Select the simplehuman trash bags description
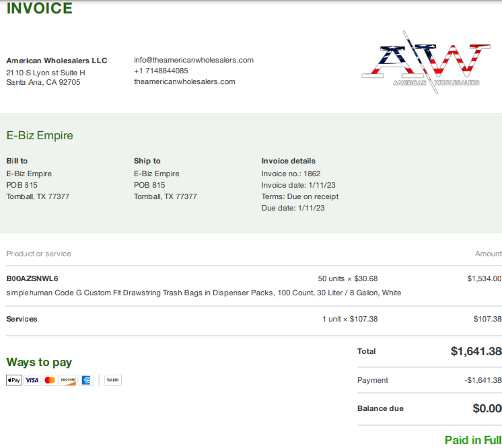The image size is (502, 448). [x=204, y=293]
